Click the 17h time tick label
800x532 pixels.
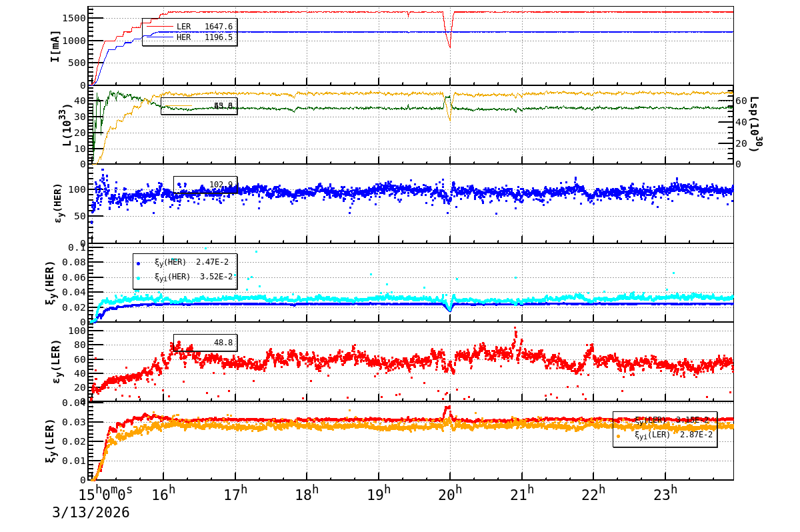(x=235, y=493)
